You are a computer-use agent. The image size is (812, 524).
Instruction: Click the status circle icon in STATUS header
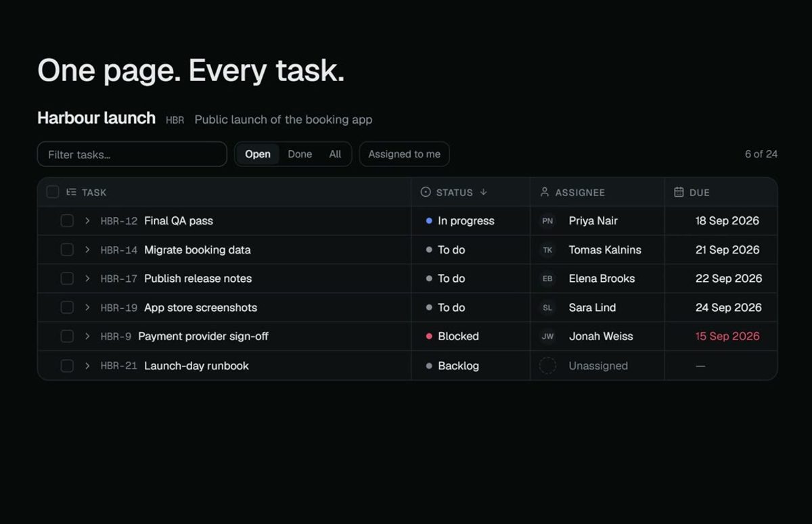click(426, 192)
